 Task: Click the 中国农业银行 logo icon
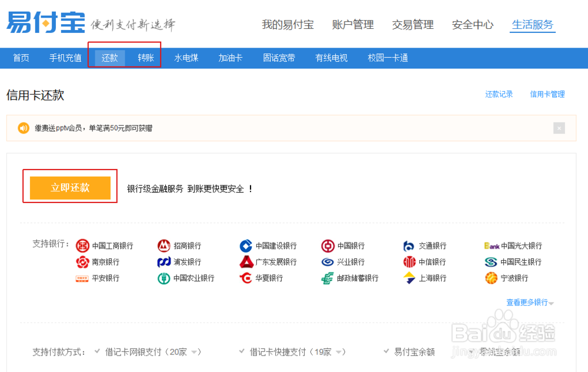click(x=164, y=278)
